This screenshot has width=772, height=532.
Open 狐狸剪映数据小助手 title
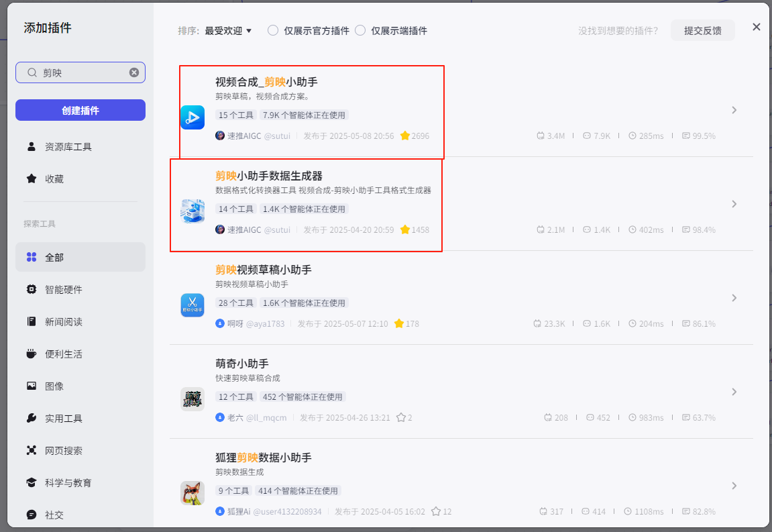(264, 457)
